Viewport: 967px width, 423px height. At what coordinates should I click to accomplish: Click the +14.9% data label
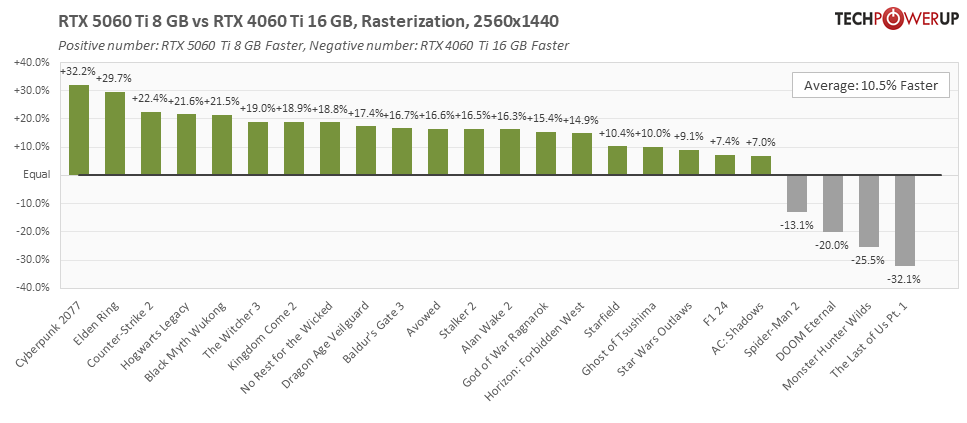tap(581, 120)
